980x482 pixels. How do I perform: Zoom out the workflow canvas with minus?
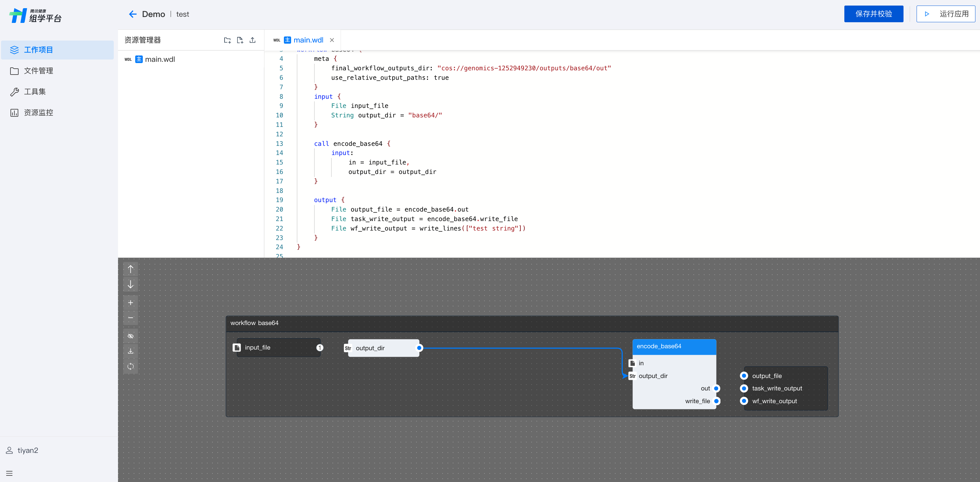point(130,318)
